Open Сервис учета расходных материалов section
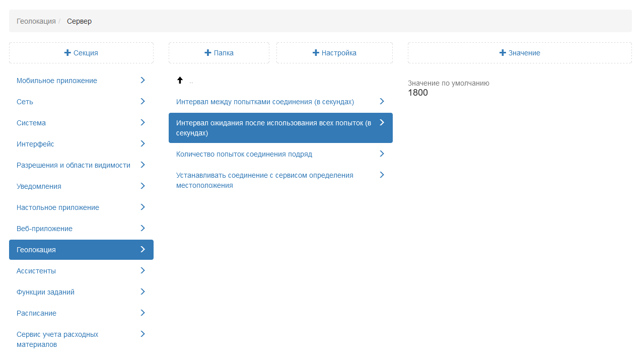The width and height of the screenshot is (641, 364). tap(57, 339)
